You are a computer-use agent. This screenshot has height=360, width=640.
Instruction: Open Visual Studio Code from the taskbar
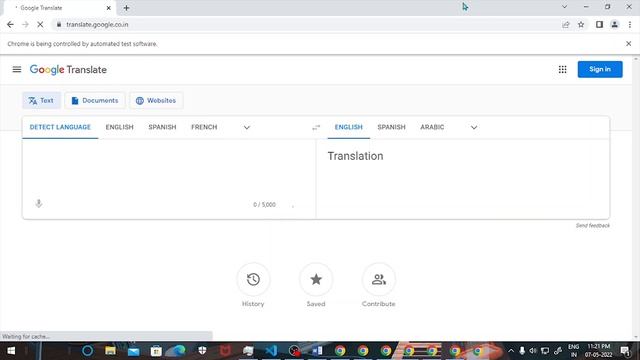(x=271, y=351)
